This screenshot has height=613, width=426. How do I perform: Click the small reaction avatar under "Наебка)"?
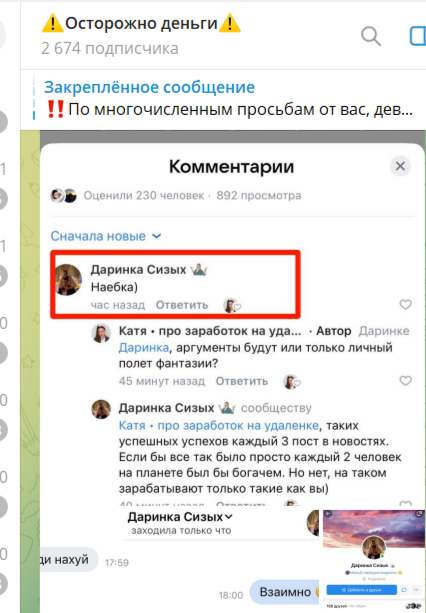(232, 305)
